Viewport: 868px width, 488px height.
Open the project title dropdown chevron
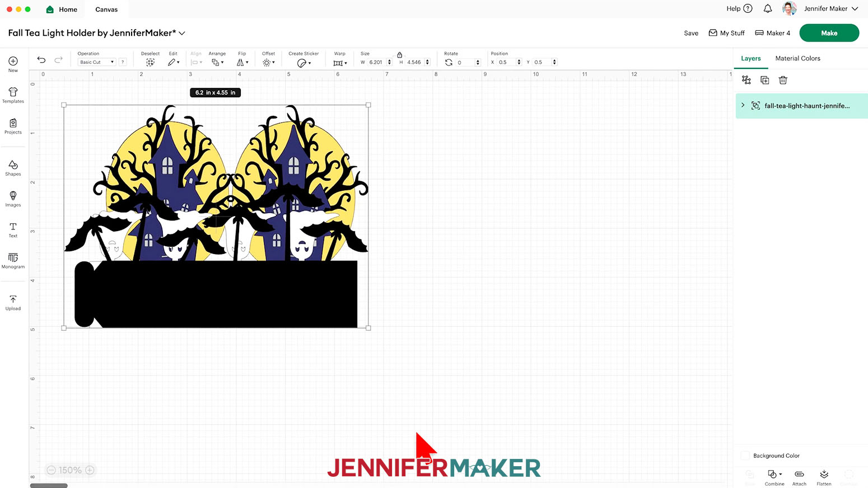click(x=182, y=34)
